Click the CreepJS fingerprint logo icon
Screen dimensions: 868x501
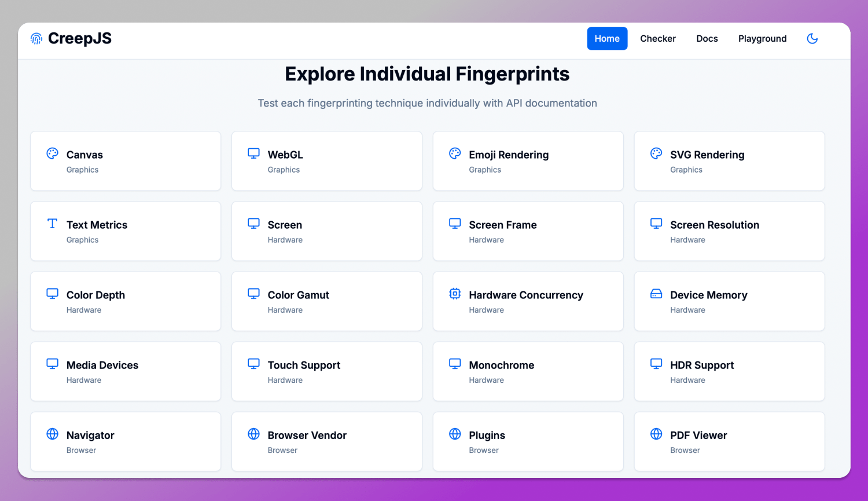[x=36, y=39]
